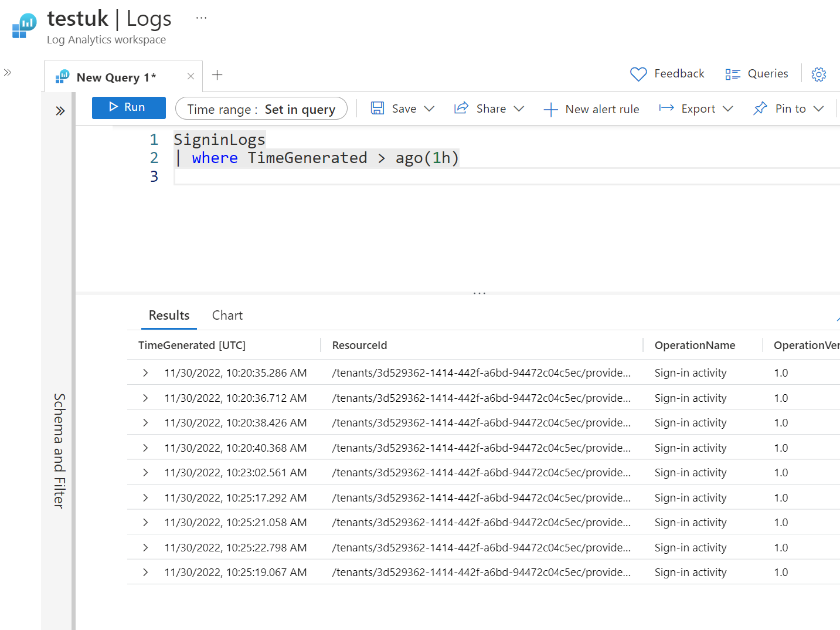Expand the 10:20:36.712 AM row
Image resolution: width=840 pixels, height=630 pixels.
point(145,398)
